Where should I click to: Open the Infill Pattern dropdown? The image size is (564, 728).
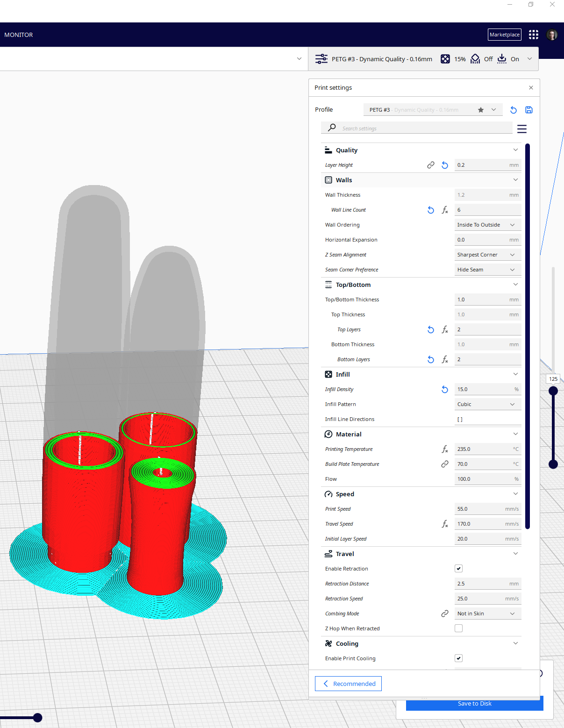point(487,404)
